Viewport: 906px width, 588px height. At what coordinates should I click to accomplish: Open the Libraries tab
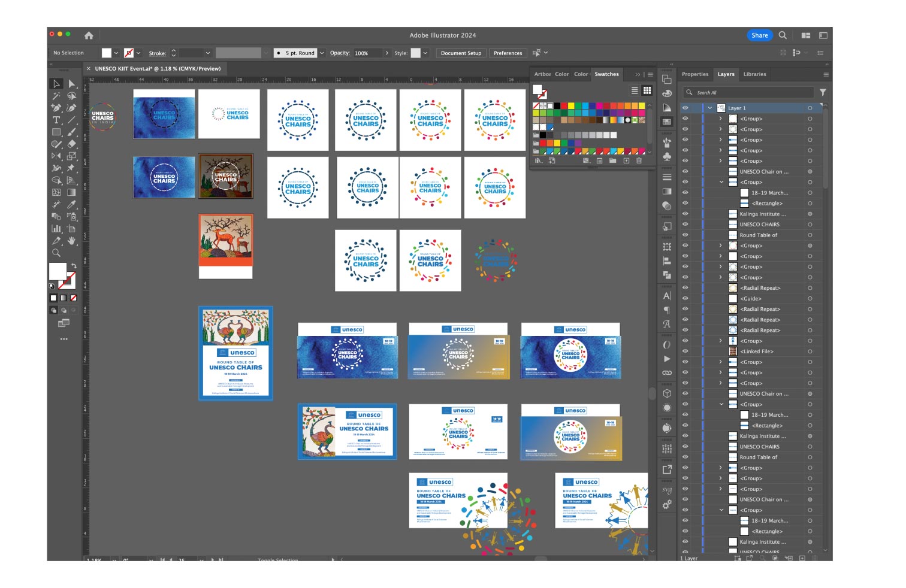(754, 74)
